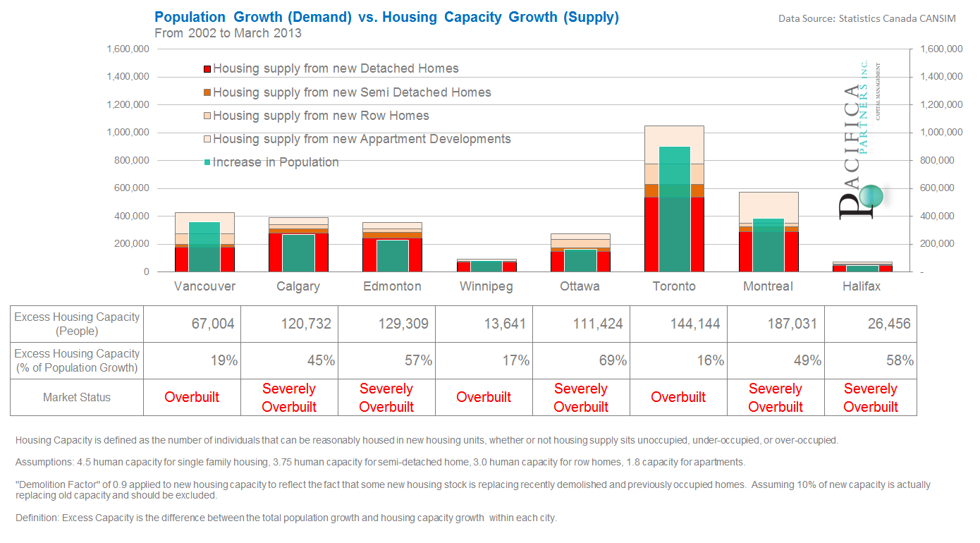This screenshot has width=980, height=543.
Task: Select the Row Homes legend marker
Action: 207,116
